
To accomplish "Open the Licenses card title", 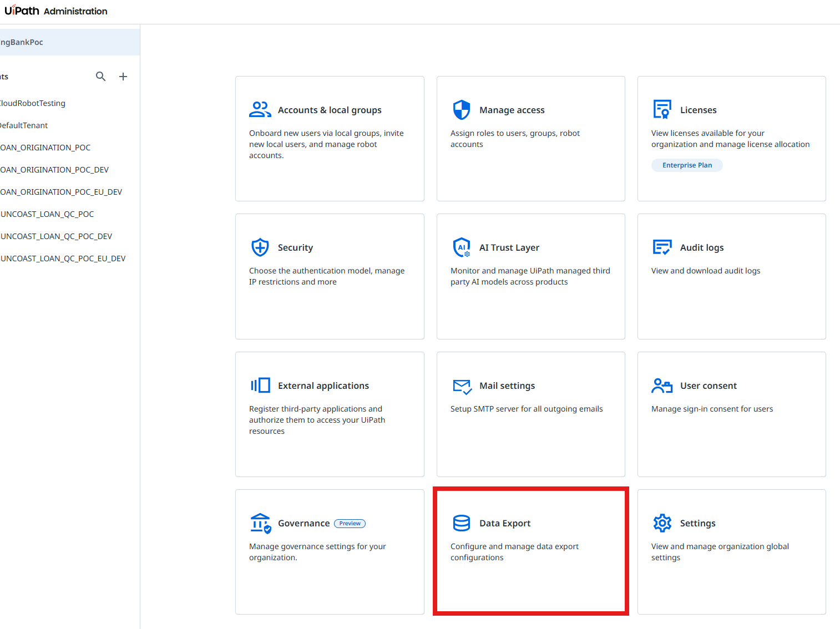I will pos(698,110).
